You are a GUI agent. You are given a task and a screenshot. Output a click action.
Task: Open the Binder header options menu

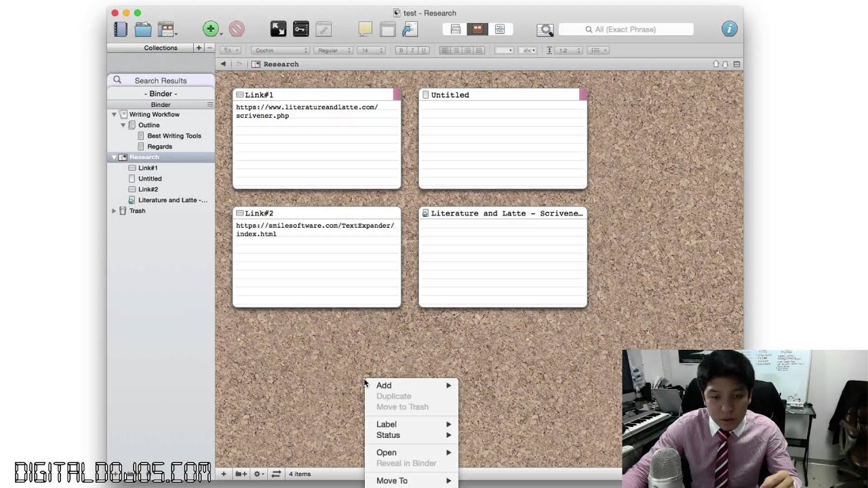[210, 104]
